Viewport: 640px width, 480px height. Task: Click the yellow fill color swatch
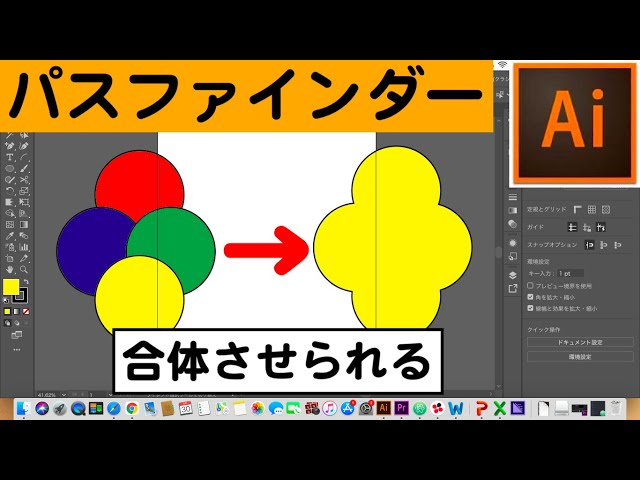pyautogui.click(x=11, y=287)
